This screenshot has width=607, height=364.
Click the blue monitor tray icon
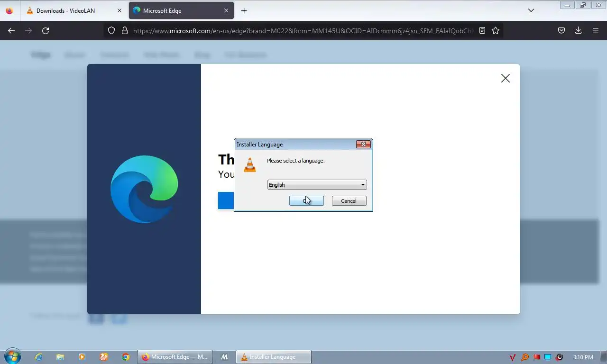click(548, 357)
